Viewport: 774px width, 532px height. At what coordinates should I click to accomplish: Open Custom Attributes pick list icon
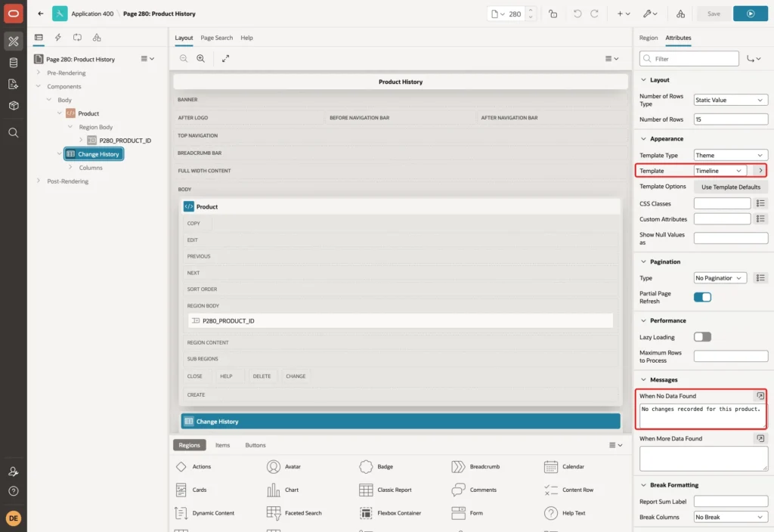760,218
